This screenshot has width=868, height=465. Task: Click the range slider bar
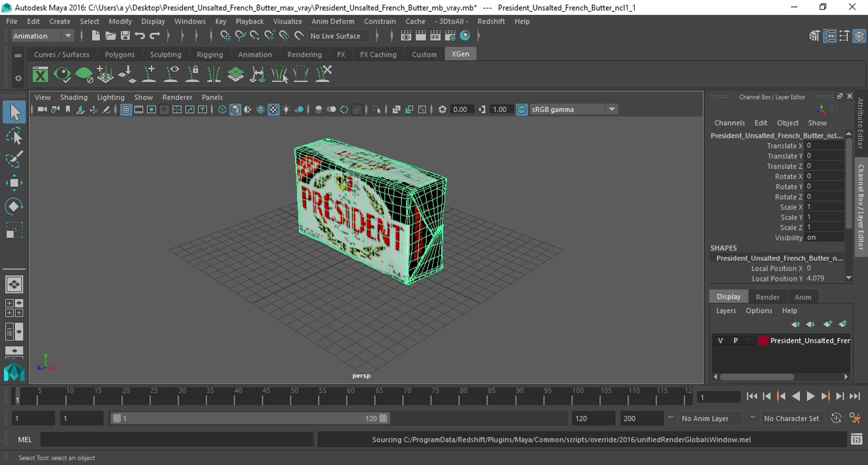[x=250, y=418]
